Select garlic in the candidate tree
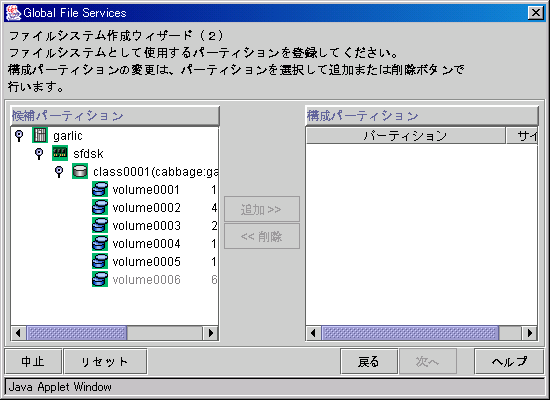This screenshot has width=550, height=400. coord(68,136)
